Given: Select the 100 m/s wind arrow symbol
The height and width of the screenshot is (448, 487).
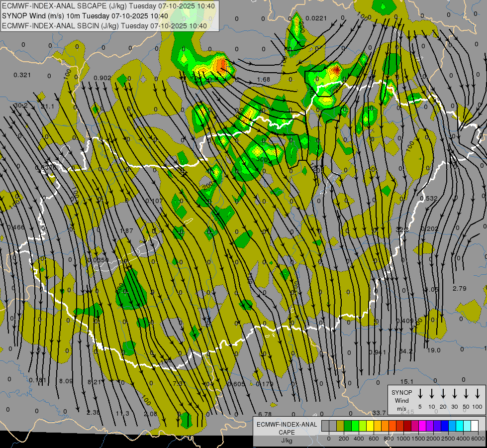Looking at the screenshot, I should coord(478,394).
